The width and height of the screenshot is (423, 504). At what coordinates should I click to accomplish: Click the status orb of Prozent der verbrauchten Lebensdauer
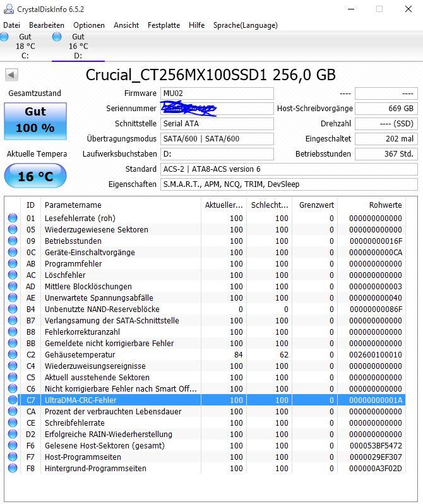tap(13, 411)
